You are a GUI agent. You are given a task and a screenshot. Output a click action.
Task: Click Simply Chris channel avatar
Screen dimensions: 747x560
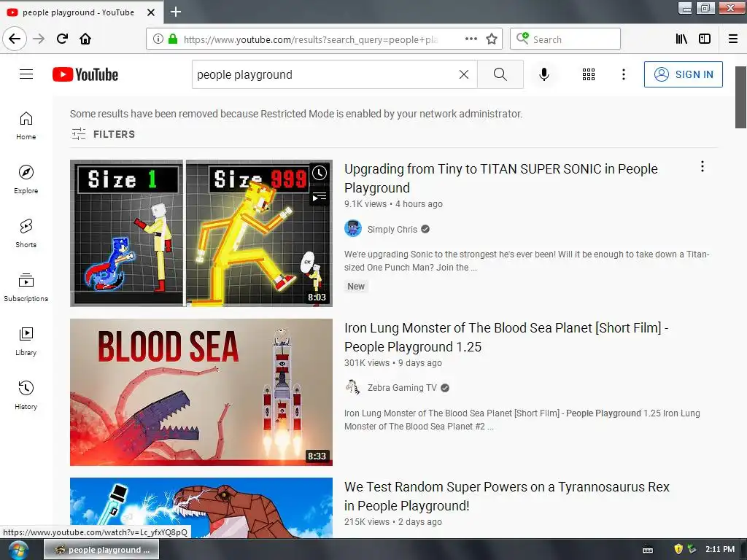[x=353, y=229]
